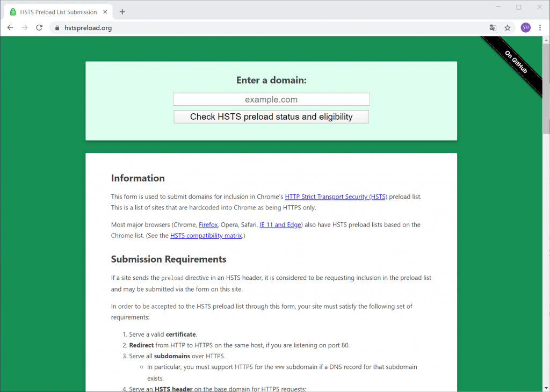This screenshot has height=392, width=550.
Task: Open the purple profile avatar
Action: point(525,28)
